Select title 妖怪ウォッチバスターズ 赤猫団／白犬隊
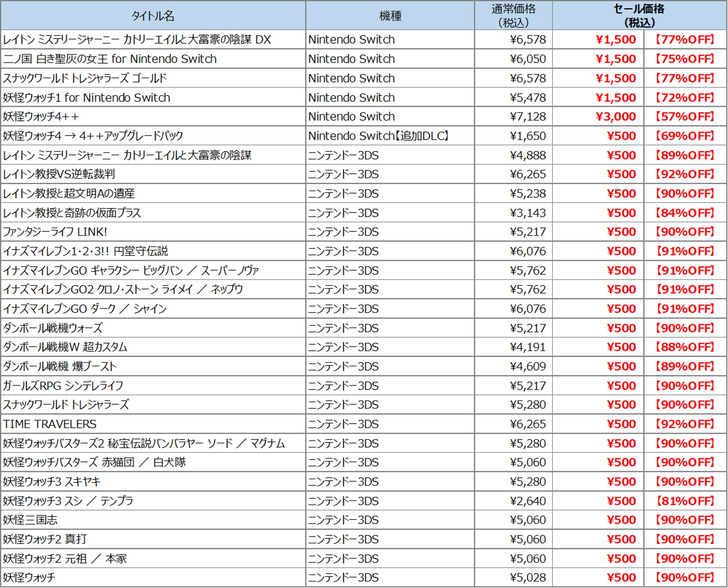The height and width of the screenshot is (588, 728). click(94, 462)
